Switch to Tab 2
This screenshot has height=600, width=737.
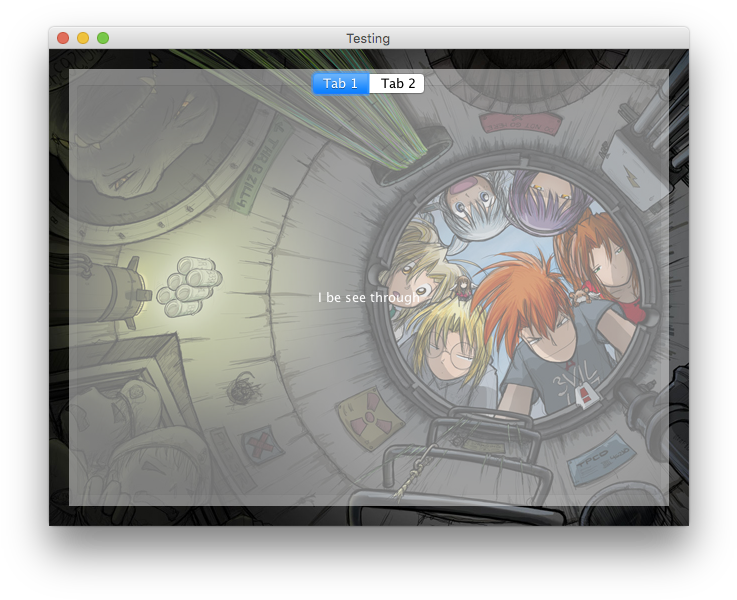coord(397,84)
